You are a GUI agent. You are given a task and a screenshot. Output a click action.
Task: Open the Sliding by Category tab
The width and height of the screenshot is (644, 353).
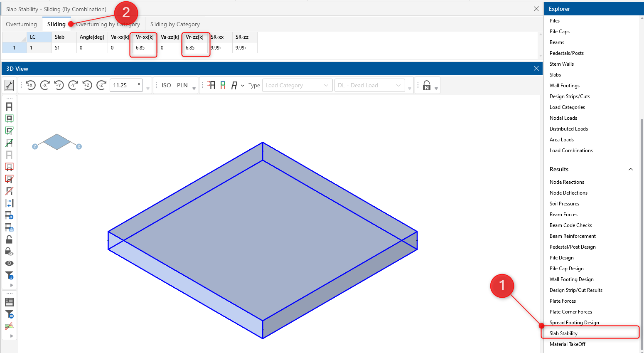tap(175, 24)
